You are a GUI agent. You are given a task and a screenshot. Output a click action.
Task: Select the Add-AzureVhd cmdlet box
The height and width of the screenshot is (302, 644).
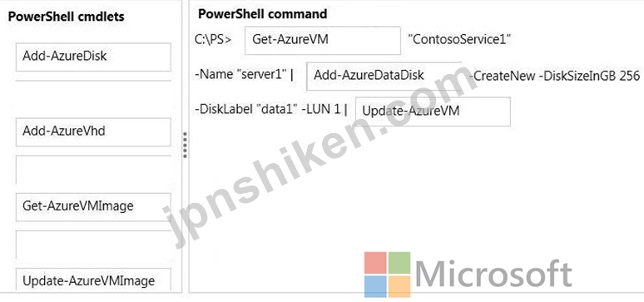coord(93,132)
